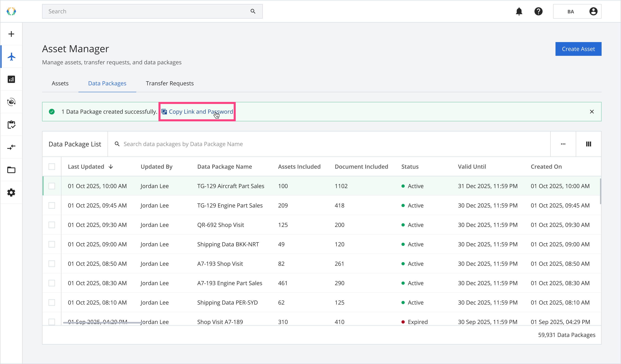This screenshot has height=364, width=621.
Task: Open the settings gear in the sidebar
Action: [x=11, y=193]
